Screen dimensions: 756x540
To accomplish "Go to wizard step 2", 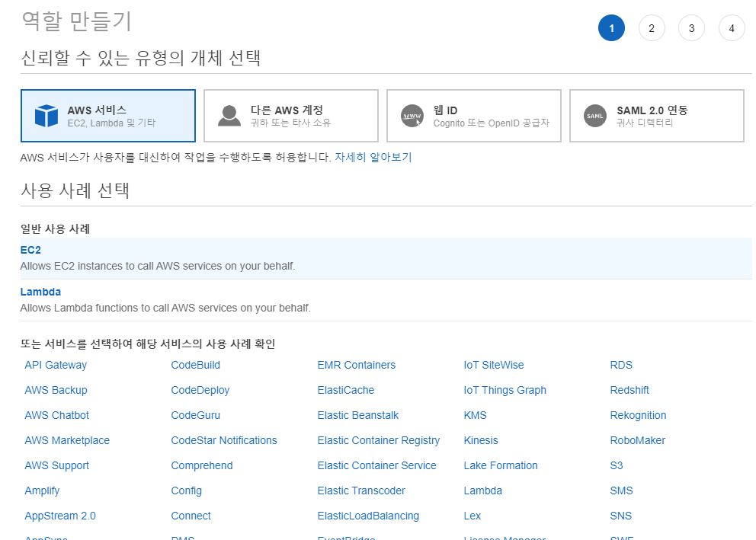I will pyautogui.click(x=652, y=28).
